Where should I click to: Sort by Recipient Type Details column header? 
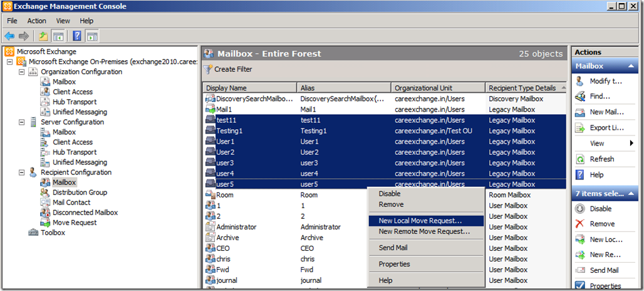526,88
